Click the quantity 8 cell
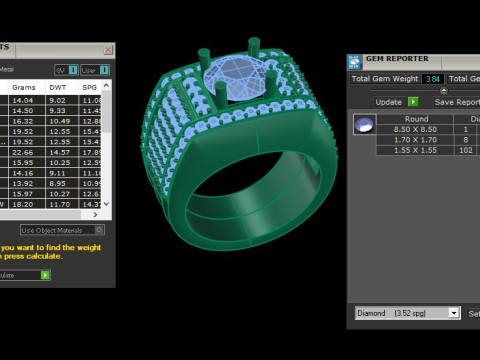Viewport: 480px width, 360px height. 465,140
